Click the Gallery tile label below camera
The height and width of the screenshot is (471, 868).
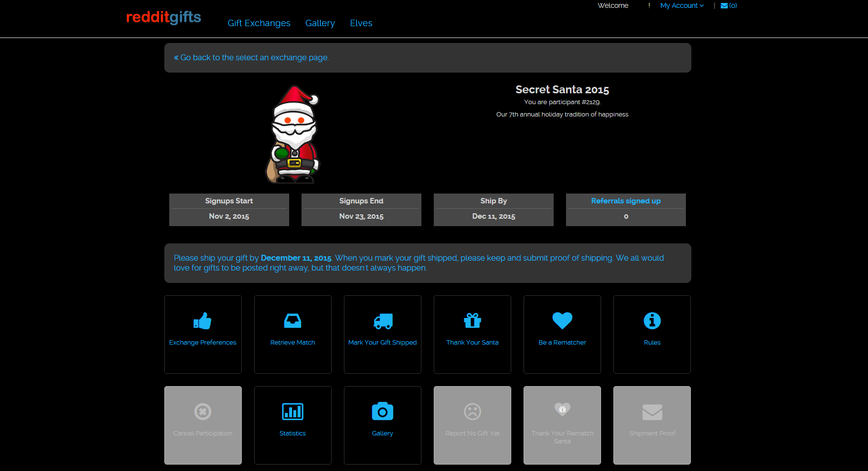[x=382, y=433]
